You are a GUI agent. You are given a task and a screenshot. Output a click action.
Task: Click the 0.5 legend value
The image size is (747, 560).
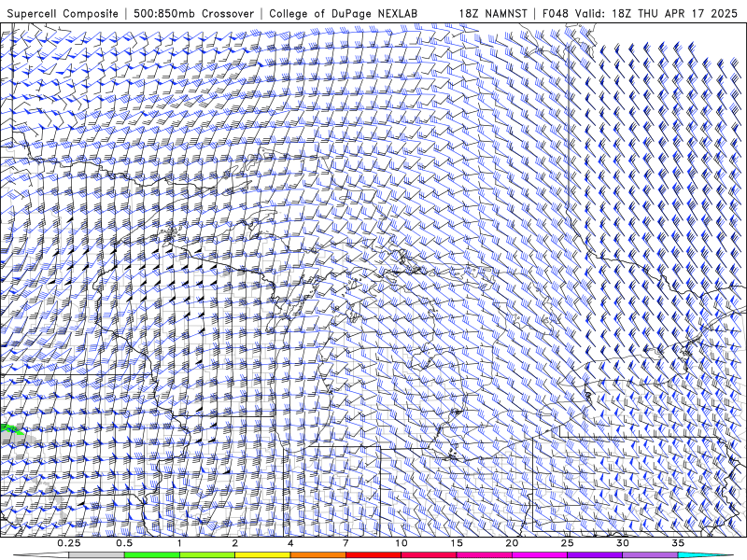[124, 543]
